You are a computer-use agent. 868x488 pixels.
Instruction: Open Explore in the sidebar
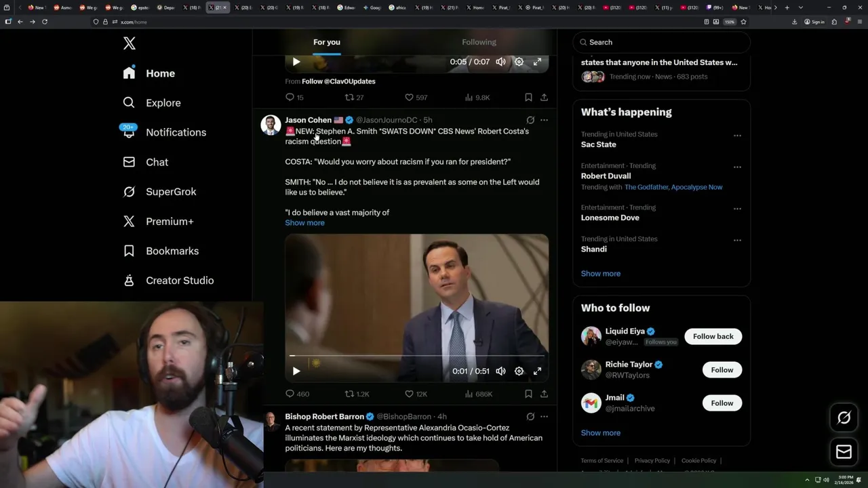(152, 103)
